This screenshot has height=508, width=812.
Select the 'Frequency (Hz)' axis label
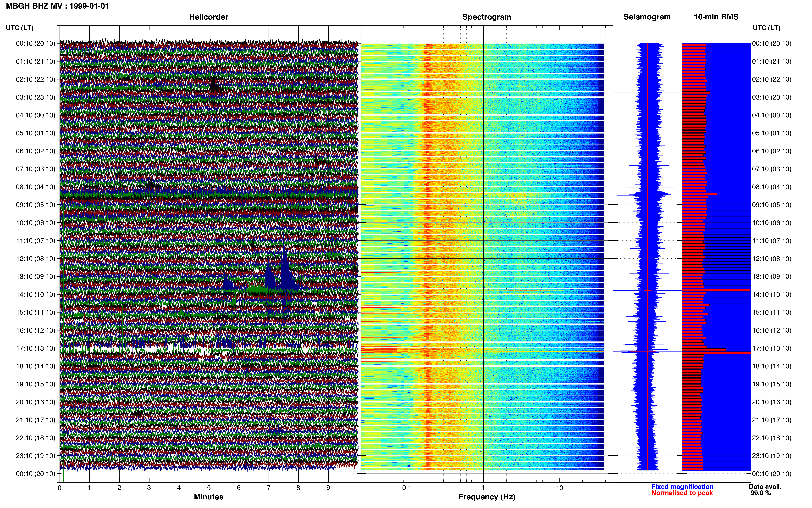[487, 497]
